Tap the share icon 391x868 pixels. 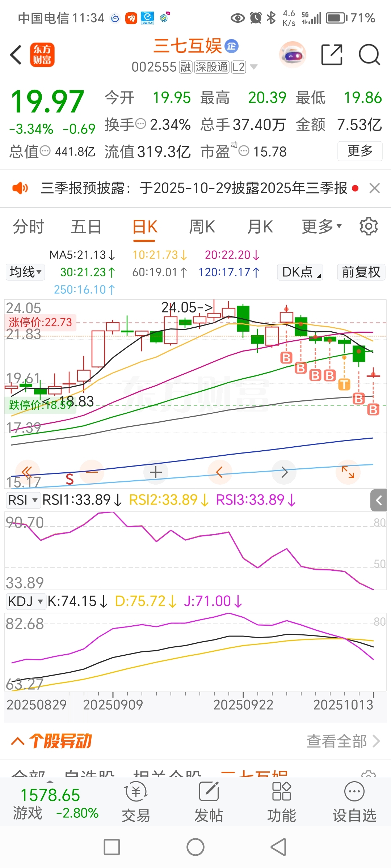[x=332, y=55]
